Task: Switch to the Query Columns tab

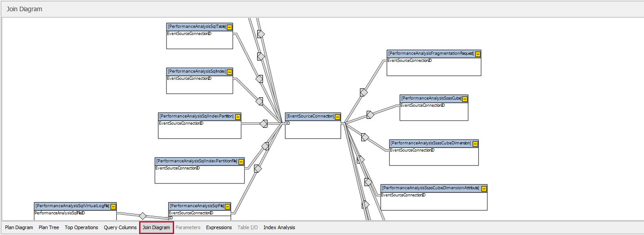Action: click(x=120, y=227)
